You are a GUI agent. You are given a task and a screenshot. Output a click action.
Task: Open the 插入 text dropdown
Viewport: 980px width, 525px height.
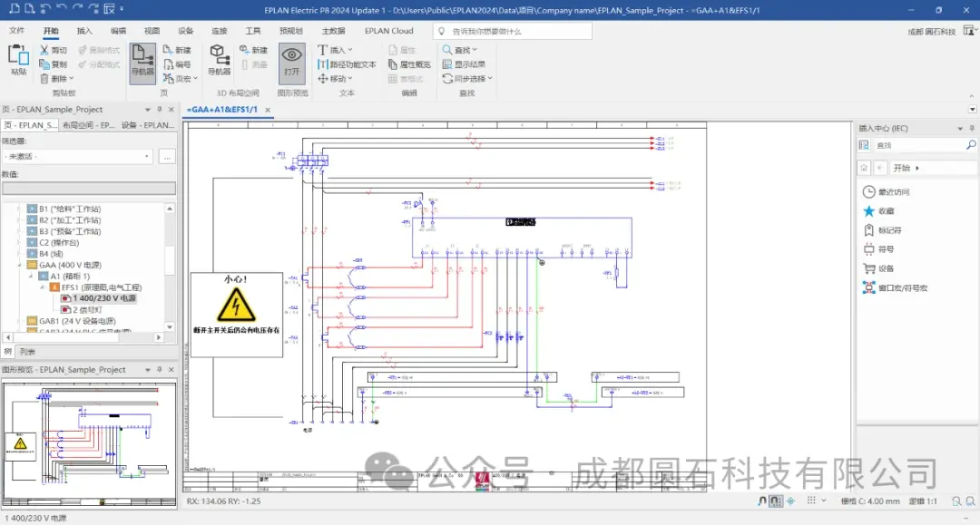[x=336, y=50]
